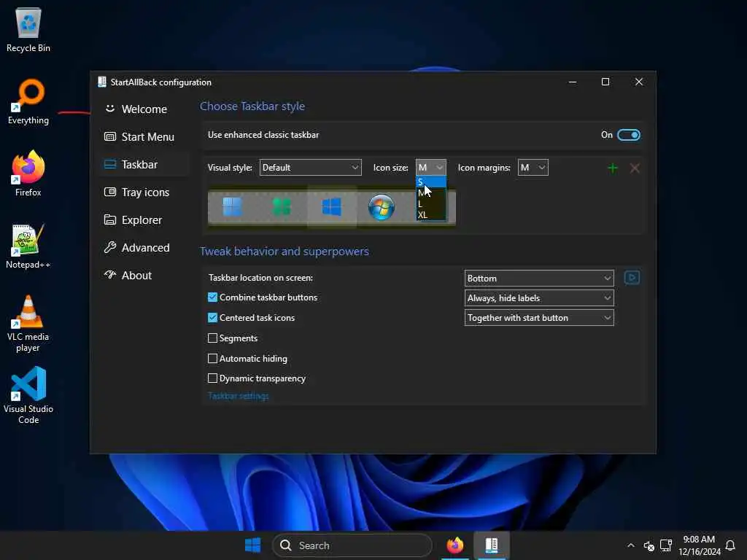747x560 pixels.
Task: Click the volume muted tray icon
Action: coord(649,545)
